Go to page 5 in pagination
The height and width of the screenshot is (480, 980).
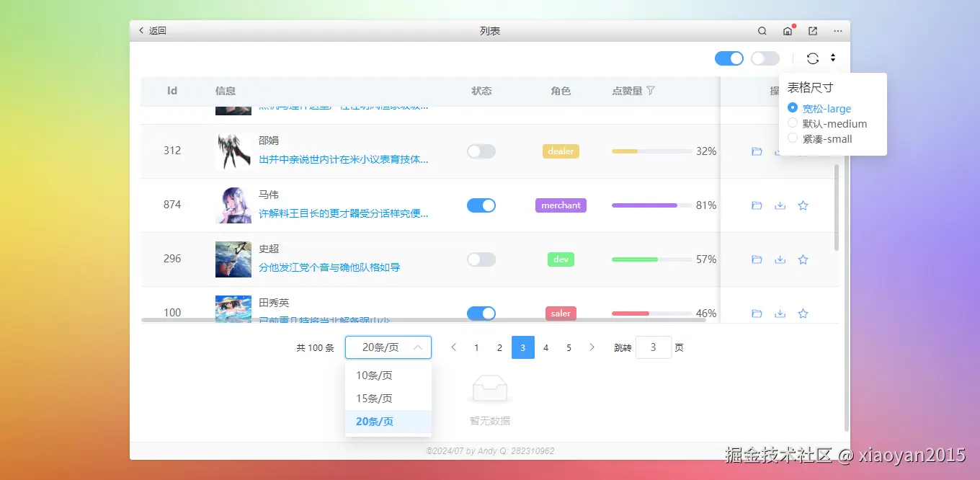(569, 347)
